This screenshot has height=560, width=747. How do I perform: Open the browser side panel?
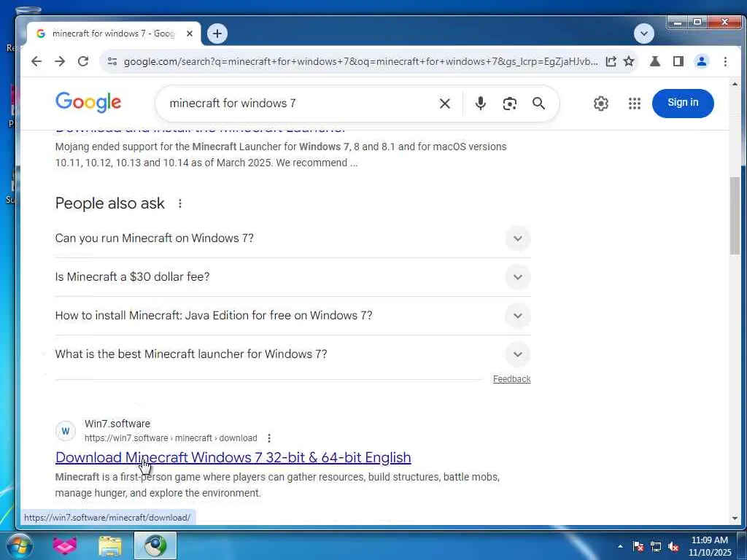pyautogui.click(x=678, y=61)
